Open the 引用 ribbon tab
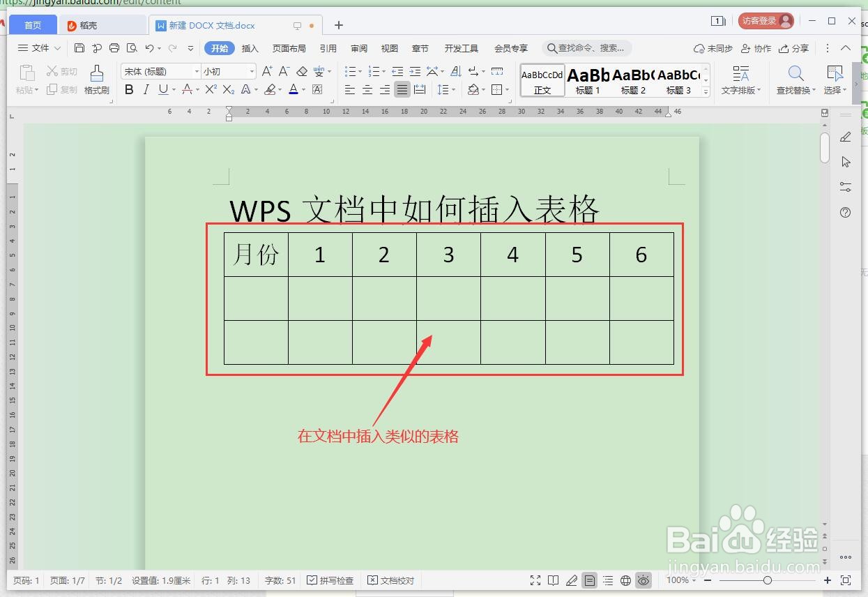 coord(328,48)
